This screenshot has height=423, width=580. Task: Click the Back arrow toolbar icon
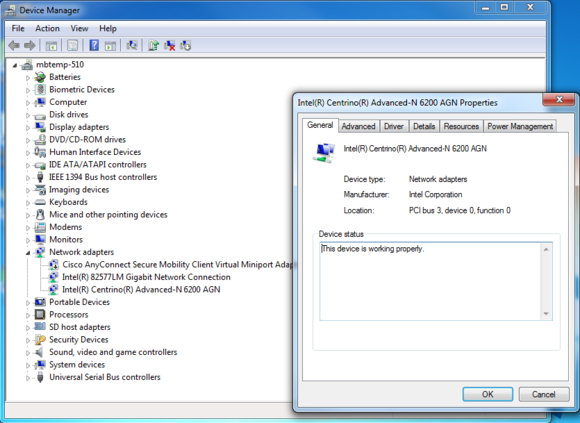[x=14, y=45]
